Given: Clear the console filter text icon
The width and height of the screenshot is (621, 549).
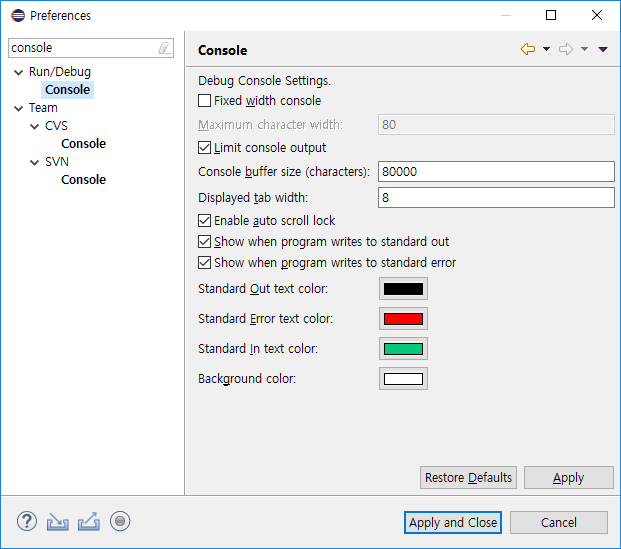Looking at the screenshot, I should pyautogui.click(x=164, y=48).
